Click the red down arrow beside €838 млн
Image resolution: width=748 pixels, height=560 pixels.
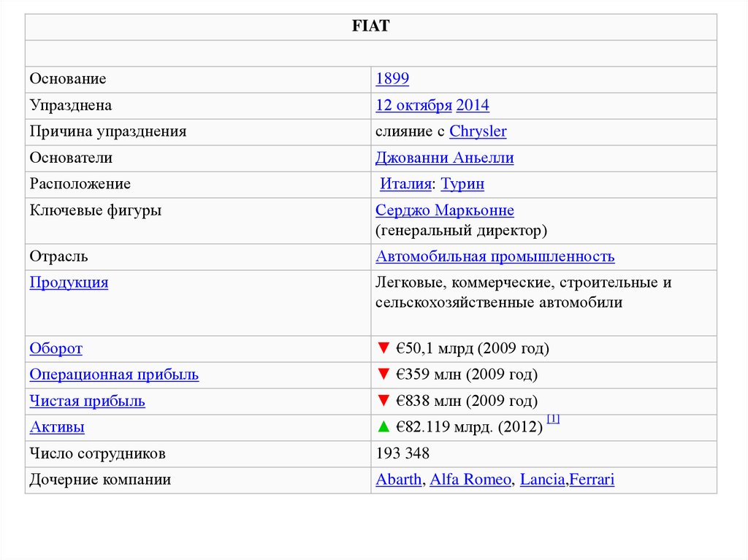pos(383,400)
